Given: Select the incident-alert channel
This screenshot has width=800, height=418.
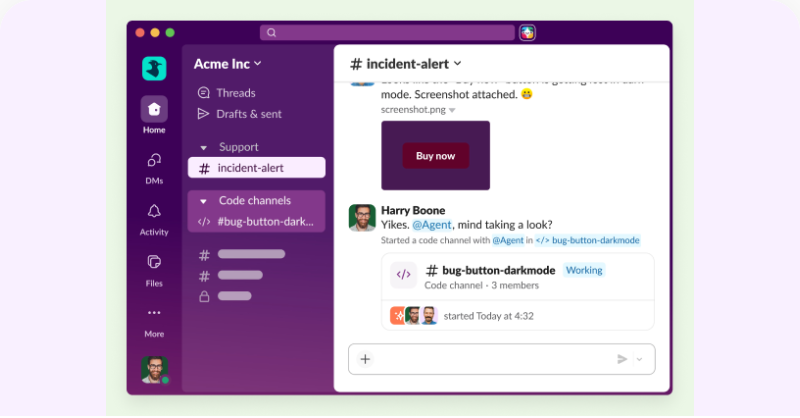Looking at the screenshot, I should click(257, 168).
